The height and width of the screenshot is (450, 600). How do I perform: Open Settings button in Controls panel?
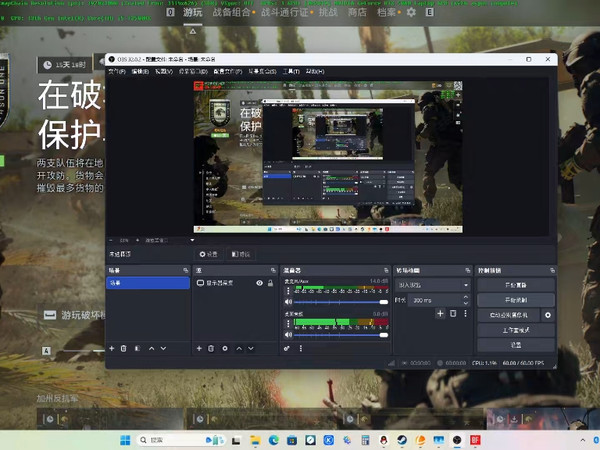(x=516, y=345)
